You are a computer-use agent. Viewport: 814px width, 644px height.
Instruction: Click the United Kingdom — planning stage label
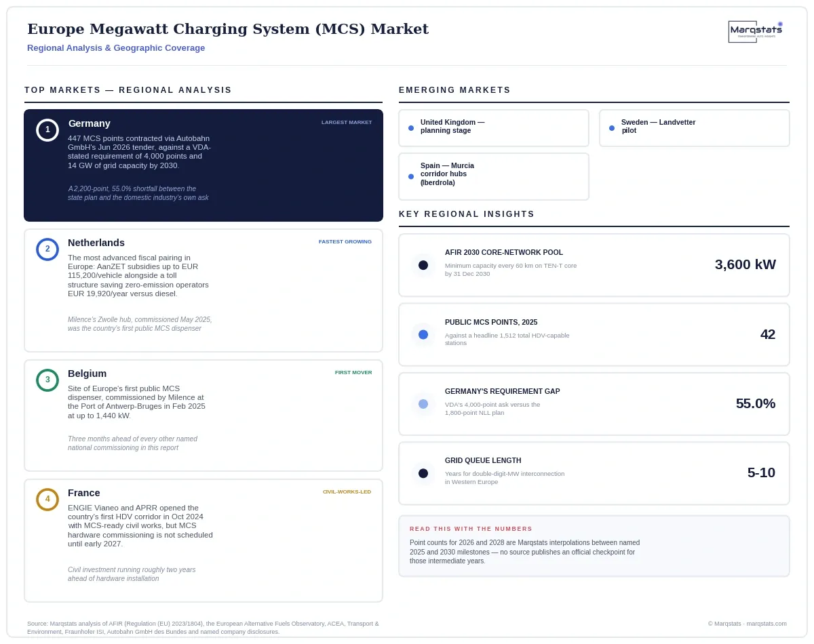[x=452, y=126]
